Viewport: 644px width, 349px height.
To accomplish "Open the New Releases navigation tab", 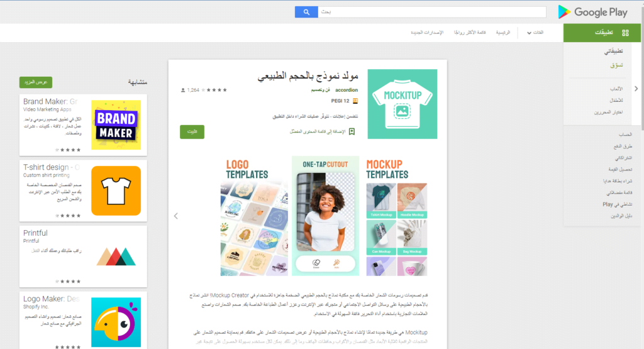I will pyautogui.click(x=427, y=33).
